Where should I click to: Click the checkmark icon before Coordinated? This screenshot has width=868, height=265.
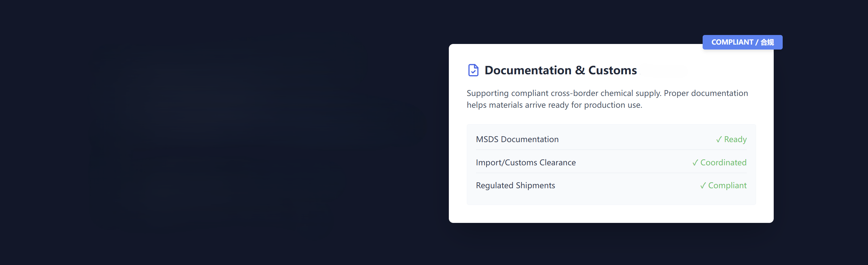(695, 163)
